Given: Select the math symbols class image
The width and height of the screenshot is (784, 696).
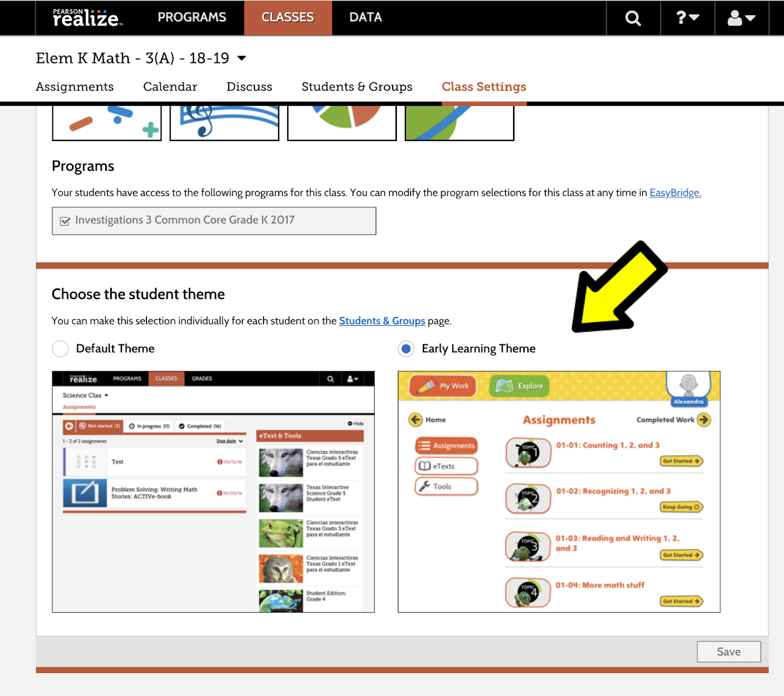Looking at the screenshot, I should [x=107, y=123].
